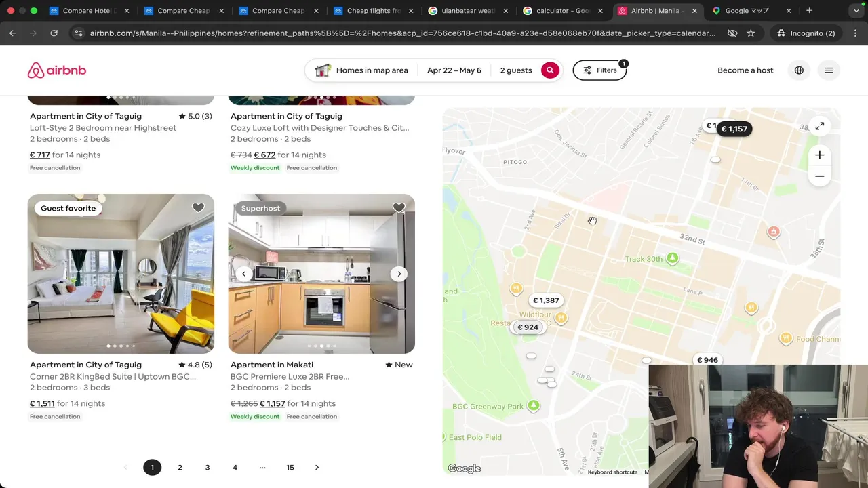Viewport: 868px width, 488px height.
Task: Change the 2 guests selection
Action: 516,70
